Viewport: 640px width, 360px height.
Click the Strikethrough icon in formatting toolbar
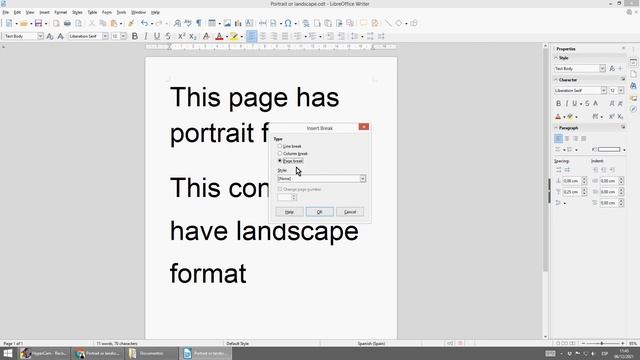pos(168,36)
